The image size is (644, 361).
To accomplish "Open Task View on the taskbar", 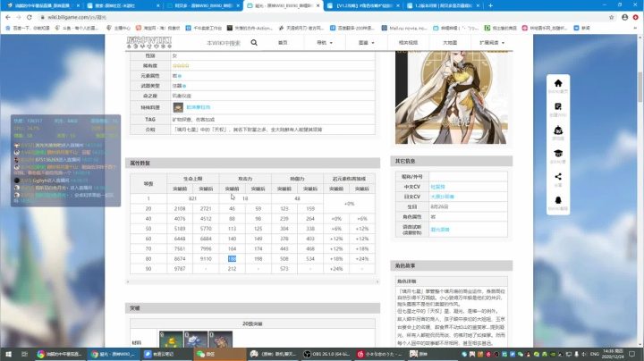I will click(24, 354).
